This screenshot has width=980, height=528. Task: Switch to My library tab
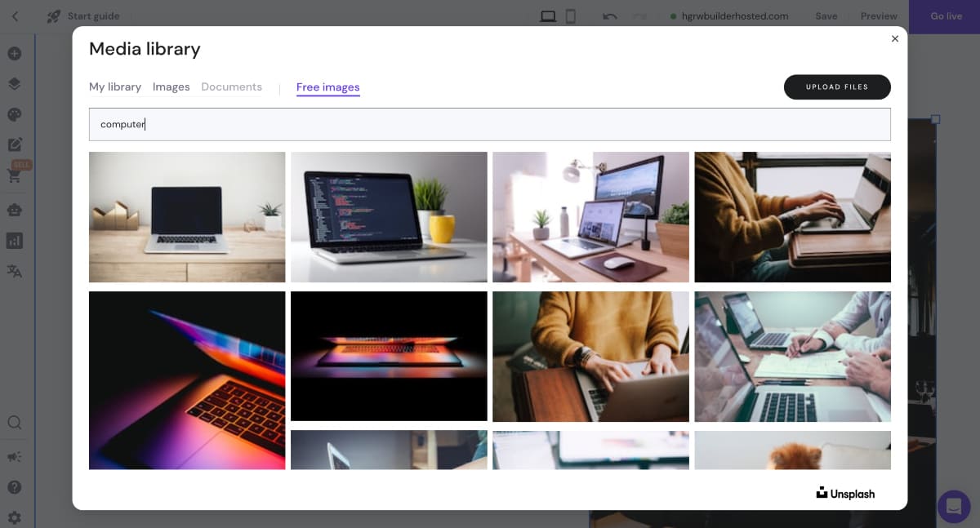115,87
